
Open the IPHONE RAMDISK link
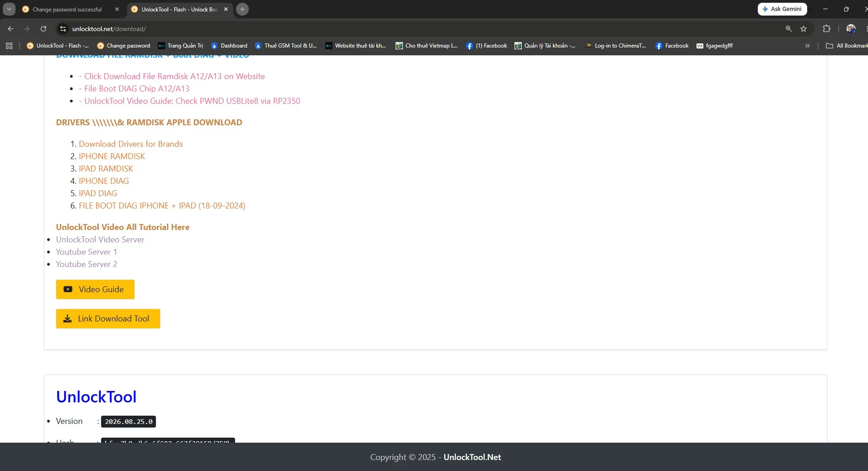112,156
